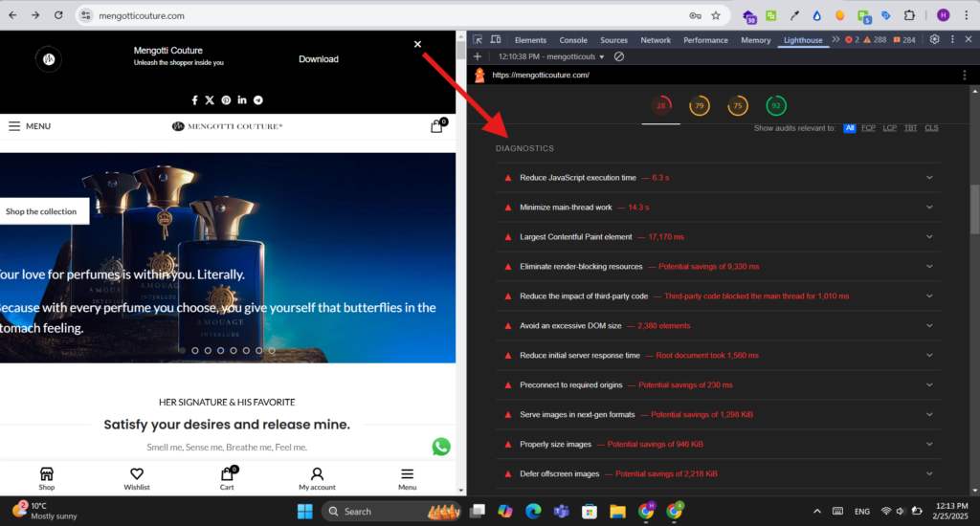Jump to score gauge 92
980x526 pixels.
coord(775,105)
